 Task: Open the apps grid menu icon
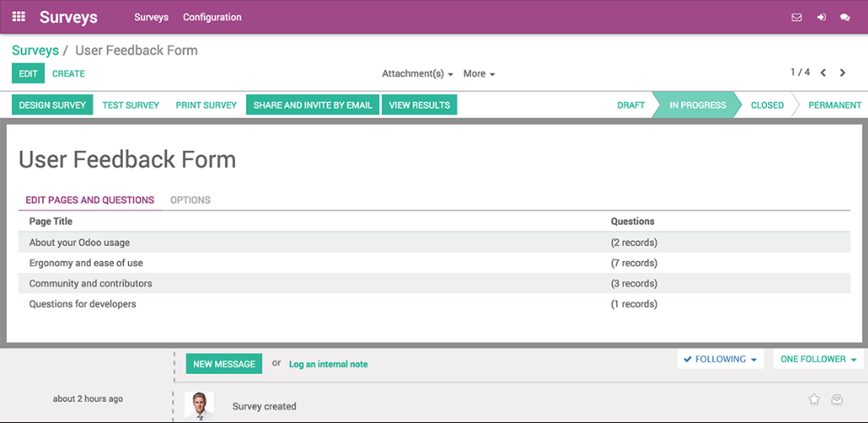19,17
